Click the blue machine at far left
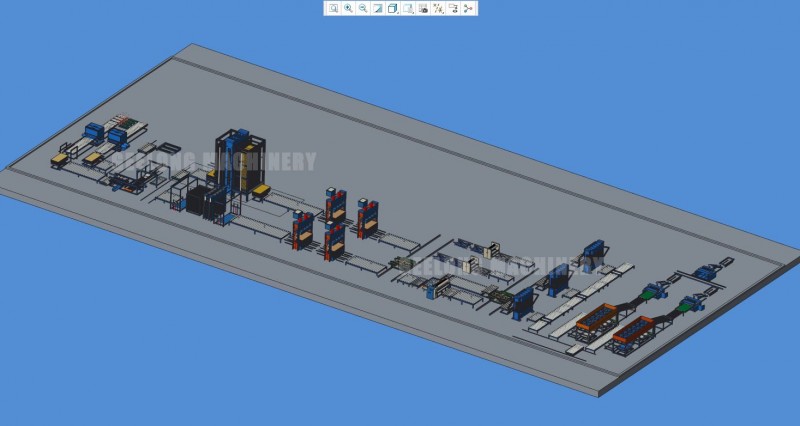800x426 pixels. tap(94, 130)
